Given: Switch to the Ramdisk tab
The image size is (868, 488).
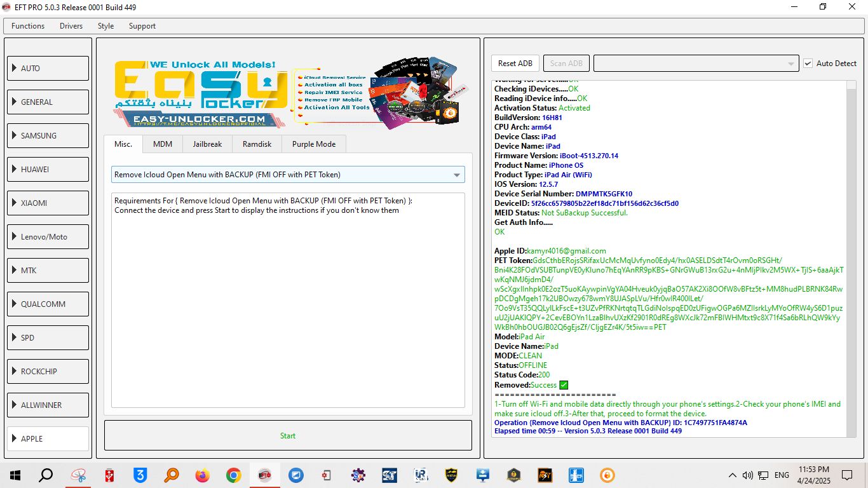Looking at the screenshot, I should click(x=257, y=144).
